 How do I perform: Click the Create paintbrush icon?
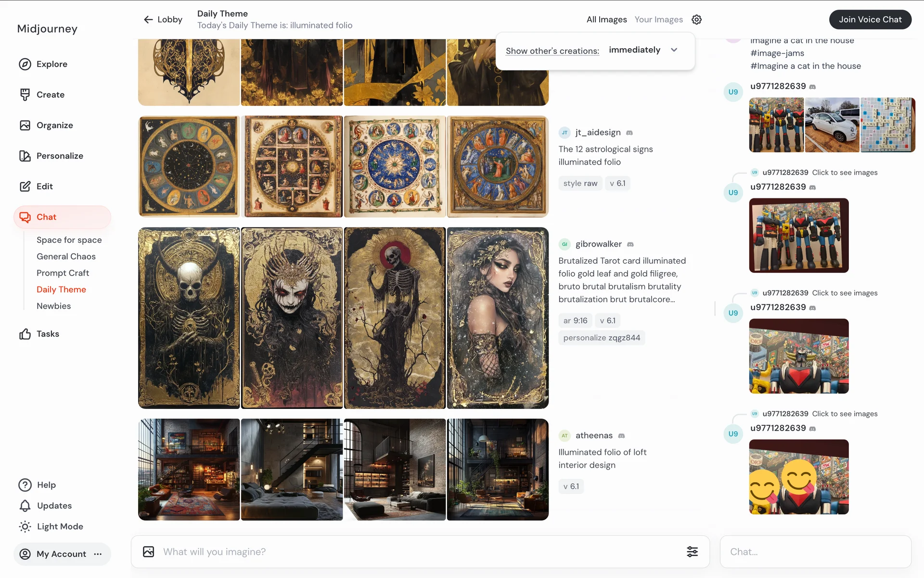(25, 94)
